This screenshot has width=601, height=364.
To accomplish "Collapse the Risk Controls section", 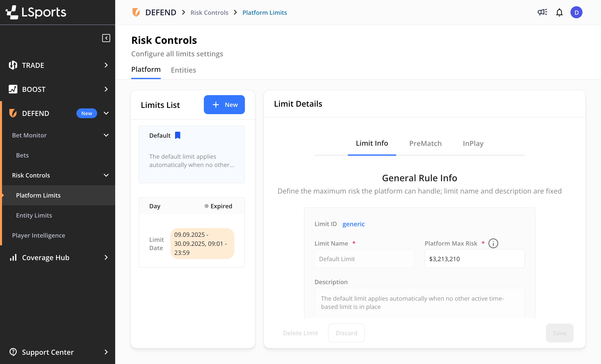I will pyautogui.click(x=106, y=175).
